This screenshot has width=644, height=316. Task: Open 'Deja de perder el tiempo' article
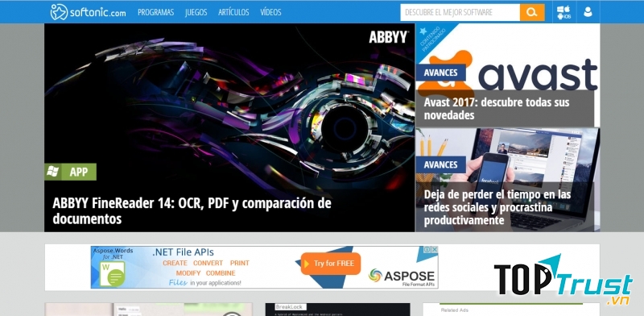click(x=497, y=207)
